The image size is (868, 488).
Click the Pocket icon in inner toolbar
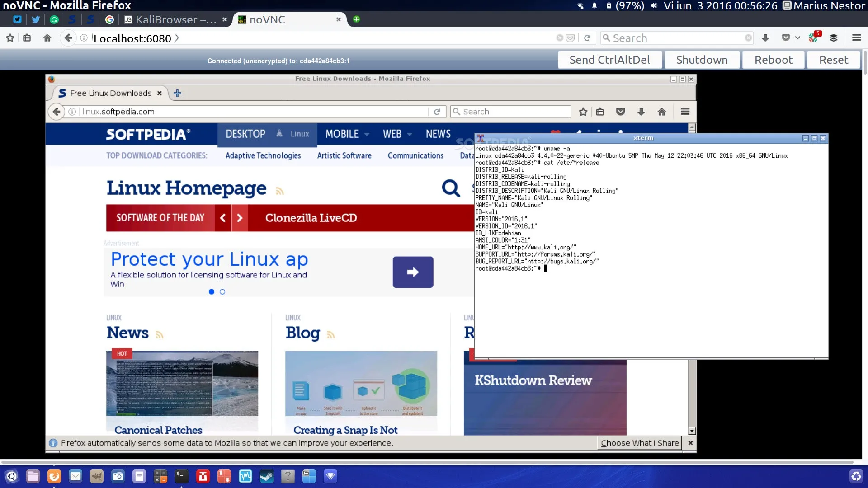point(621,112)
